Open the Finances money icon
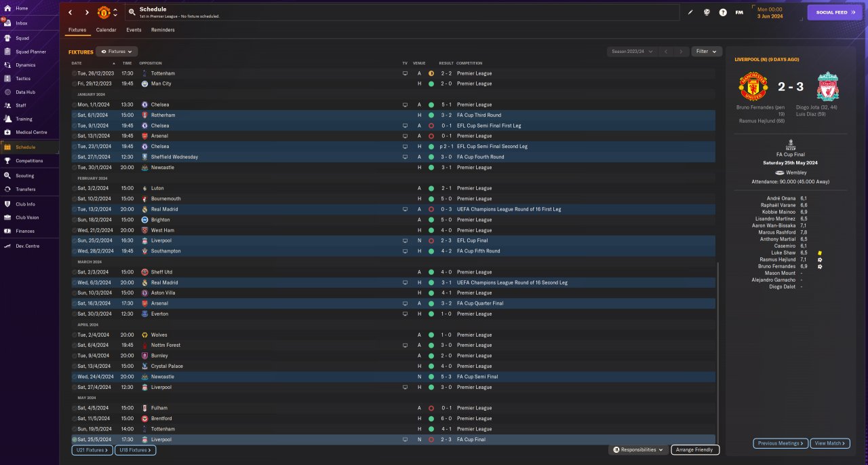 click(x=7, y=231)
